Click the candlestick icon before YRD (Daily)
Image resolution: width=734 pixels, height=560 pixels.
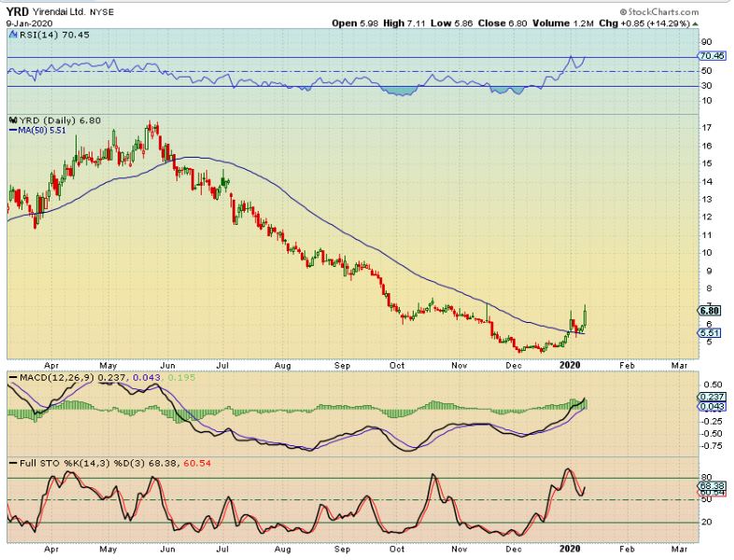pyautogui.click(x=13, y=120)
